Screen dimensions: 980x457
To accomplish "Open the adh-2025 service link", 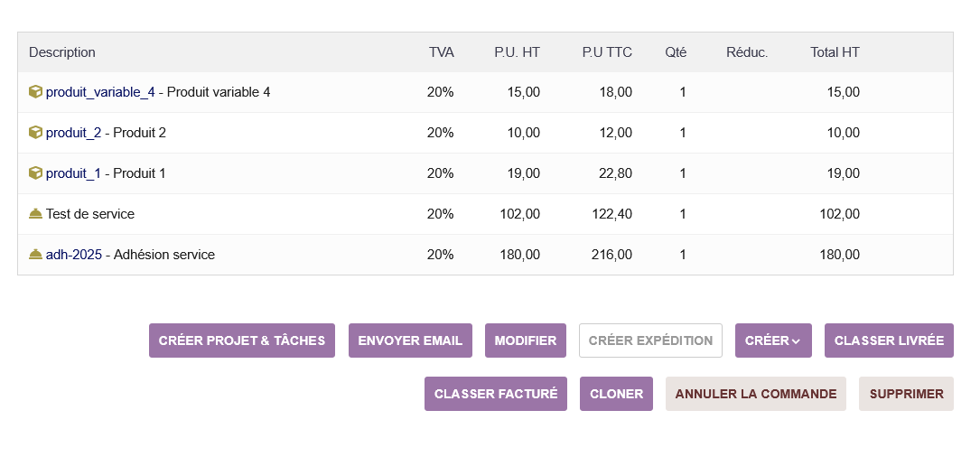I will pos(73,255).
